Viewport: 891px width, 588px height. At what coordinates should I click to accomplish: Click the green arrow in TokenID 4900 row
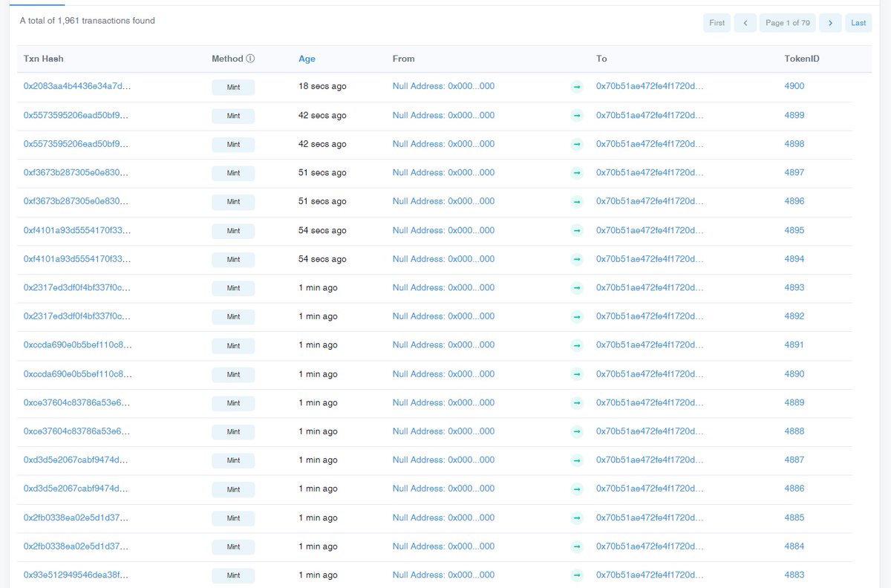point(577,87)
